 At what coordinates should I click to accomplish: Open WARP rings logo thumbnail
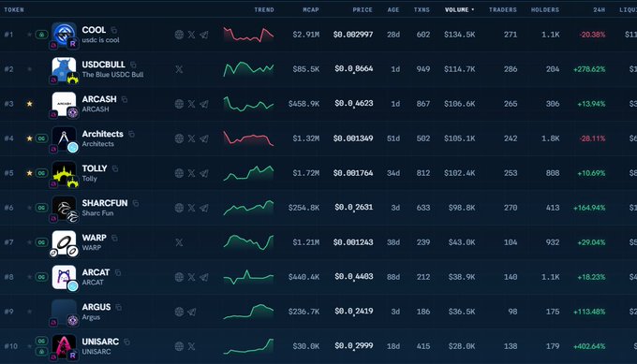pos(65,242)
